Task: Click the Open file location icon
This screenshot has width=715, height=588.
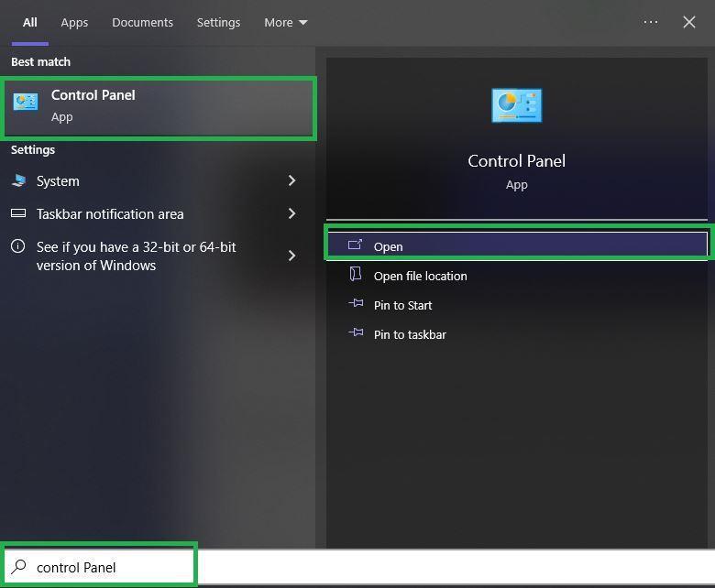Action: pyautogui.click(x=356, y=274)
